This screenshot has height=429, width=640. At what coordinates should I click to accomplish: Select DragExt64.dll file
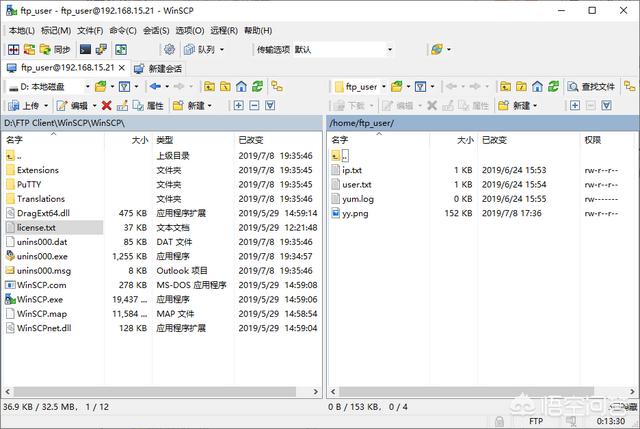[x=43, y=213]
